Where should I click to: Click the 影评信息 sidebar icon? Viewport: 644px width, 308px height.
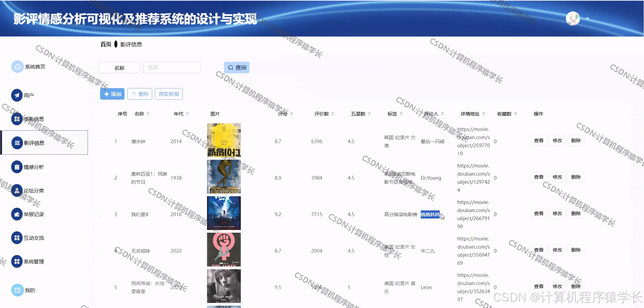[x=17, y=143]
